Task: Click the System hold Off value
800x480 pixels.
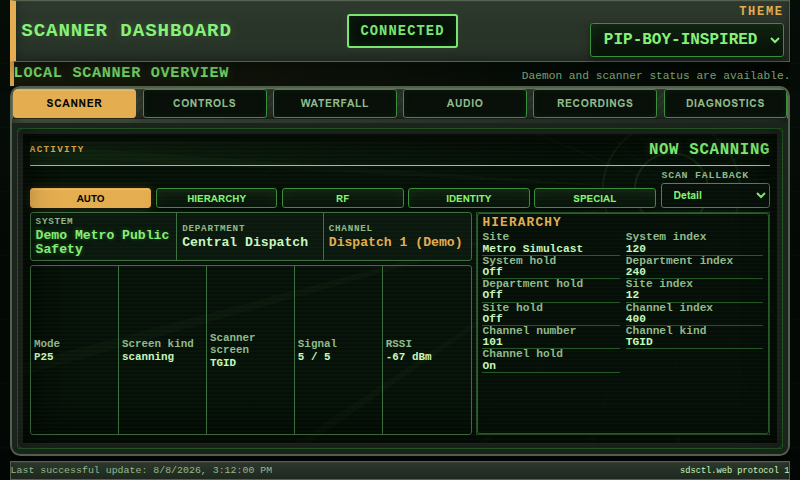Action: [492, 271]
